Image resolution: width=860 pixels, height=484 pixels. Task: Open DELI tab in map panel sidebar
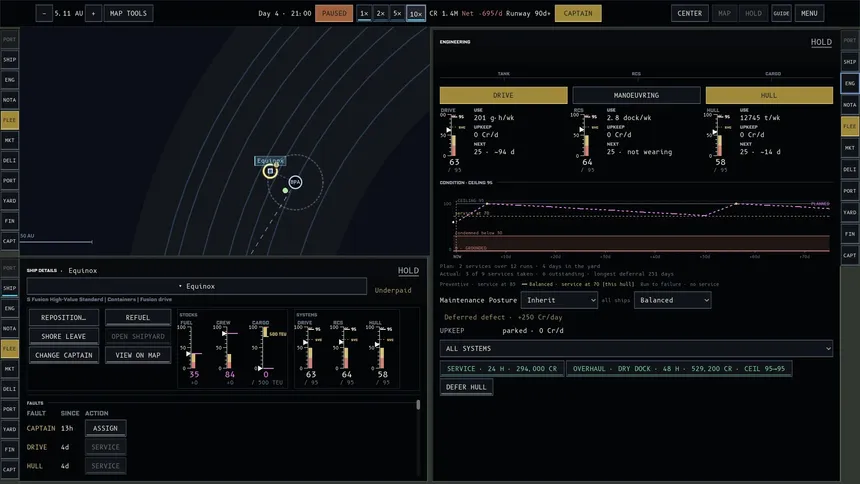tap(9, 160)
